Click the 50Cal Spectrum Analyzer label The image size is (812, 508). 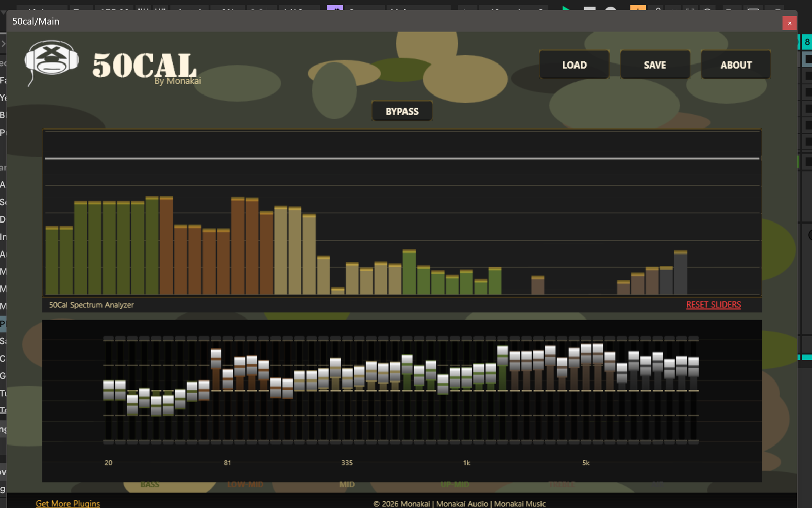pyautogui.click(x=91, y=305)
